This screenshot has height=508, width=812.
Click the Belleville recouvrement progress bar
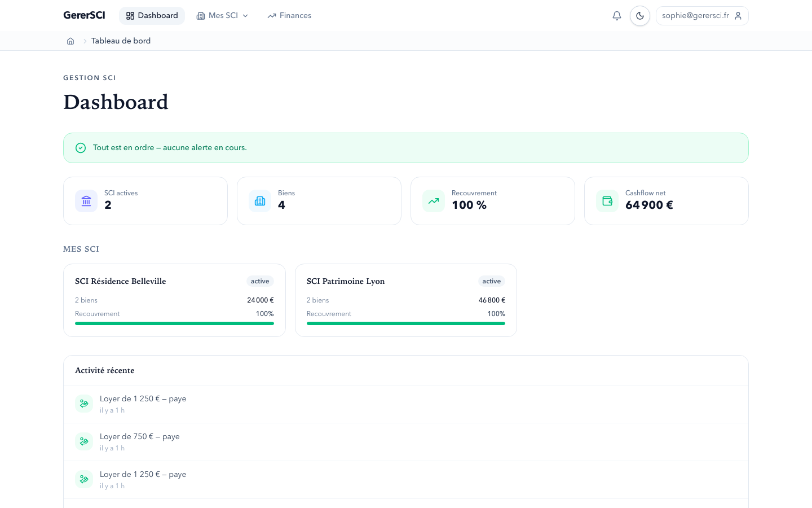(x=174, y=323)
